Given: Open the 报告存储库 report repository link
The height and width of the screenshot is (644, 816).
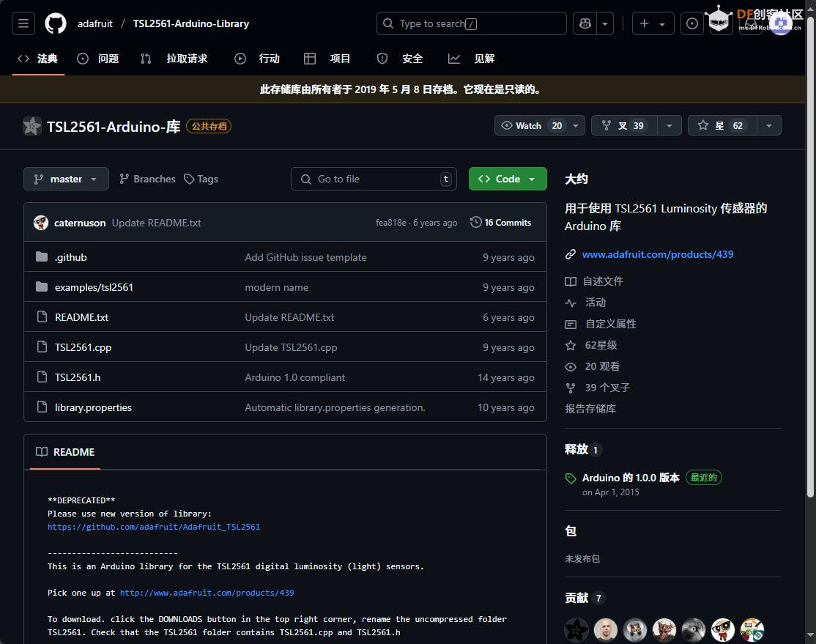Looking at the screenshot, I should tap(590, 409).
